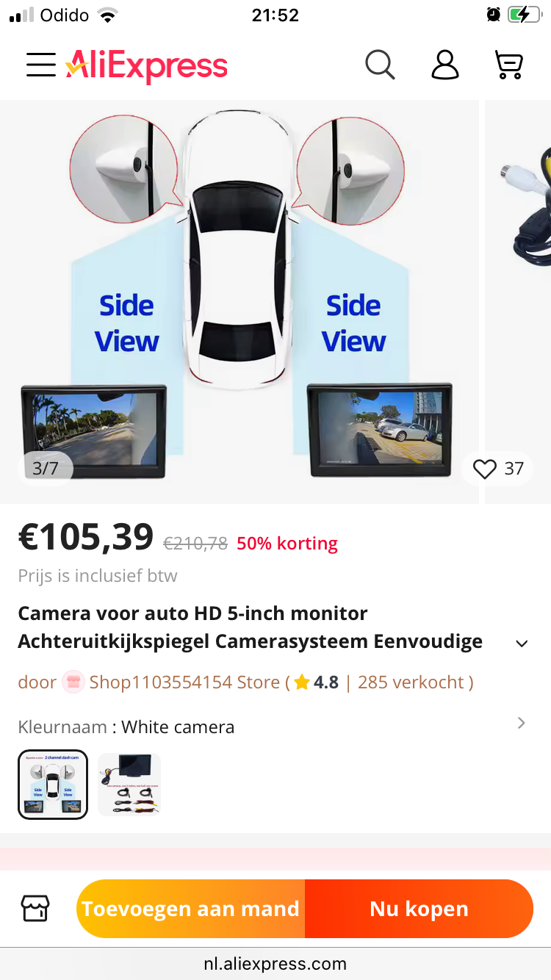Open the shopping cart icon
Viewport: 551px width, 980px height.
(x=509, y=65)
